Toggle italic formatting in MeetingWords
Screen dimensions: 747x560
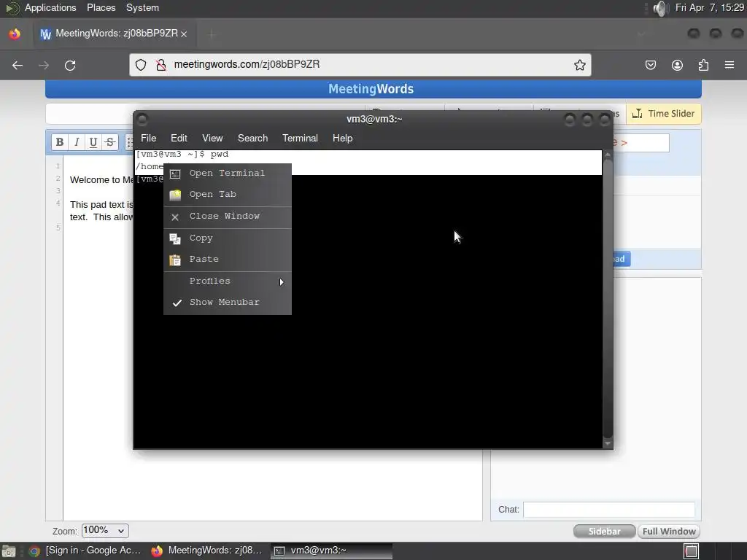pos(76,142)
